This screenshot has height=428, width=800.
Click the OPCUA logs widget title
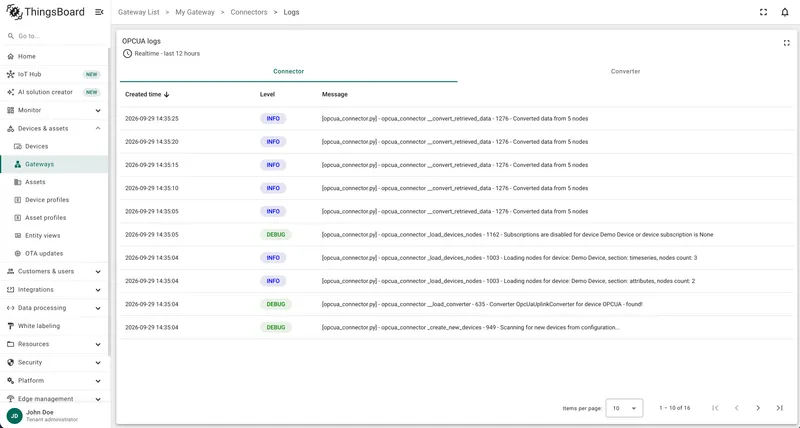tap(141, 41)
